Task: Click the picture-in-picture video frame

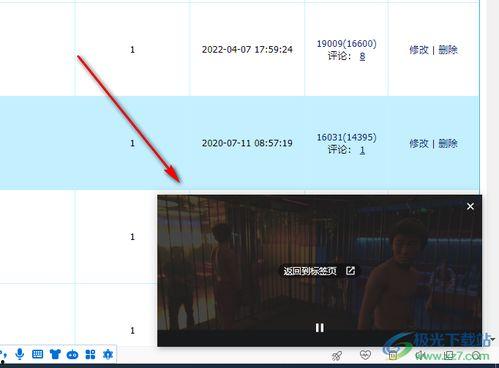Action: pos(319,271)
